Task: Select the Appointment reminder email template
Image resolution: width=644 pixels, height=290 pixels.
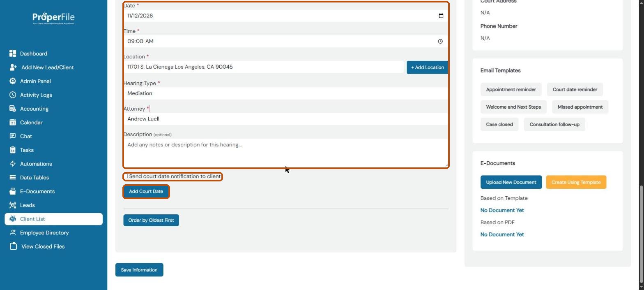Action: click(x=511, y=90)
